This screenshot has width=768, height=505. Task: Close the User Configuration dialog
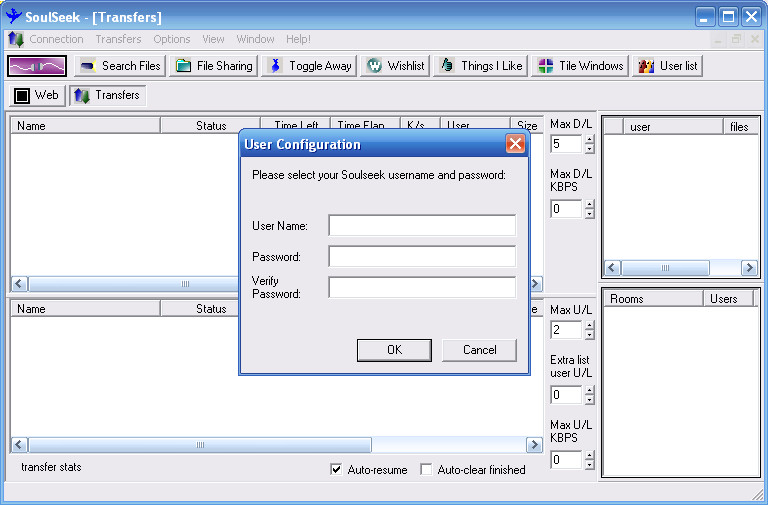515,144
